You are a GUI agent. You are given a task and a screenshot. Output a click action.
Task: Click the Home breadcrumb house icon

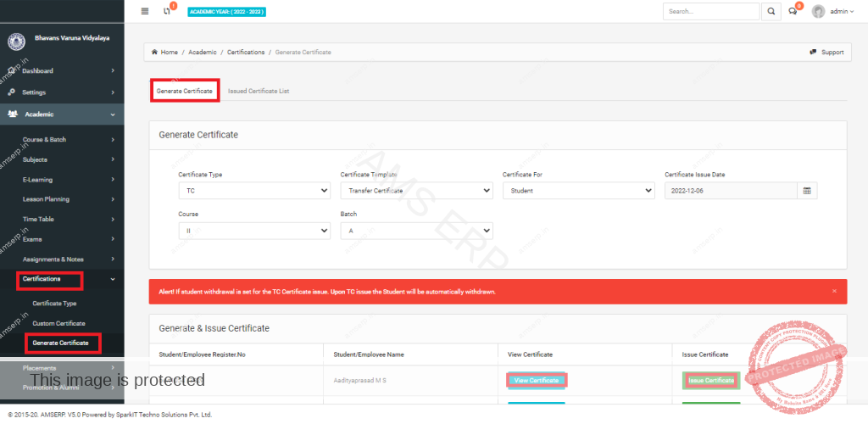tap(155, 52)
